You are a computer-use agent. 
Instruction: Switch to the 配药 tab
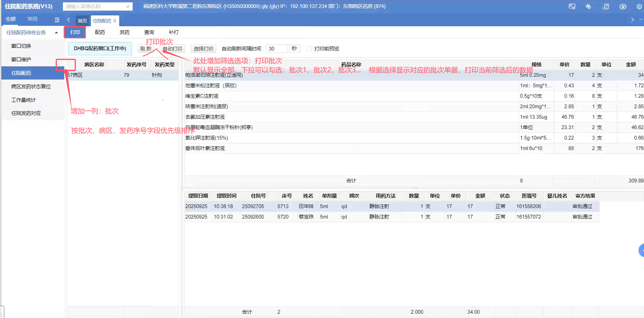(100, 32)
